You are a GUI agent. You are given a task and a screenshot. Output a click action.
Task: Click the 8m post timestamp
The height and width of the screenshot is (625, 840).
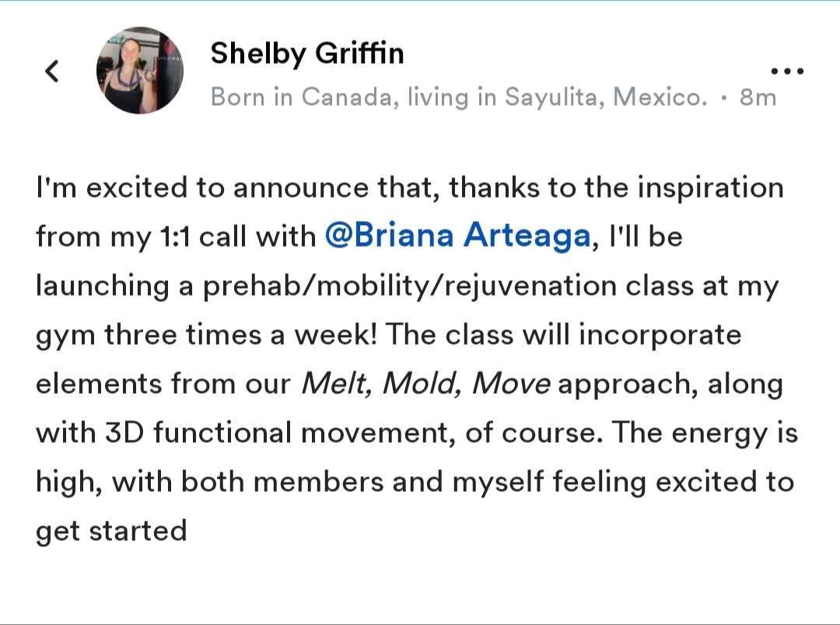click(x=758, y=97)
